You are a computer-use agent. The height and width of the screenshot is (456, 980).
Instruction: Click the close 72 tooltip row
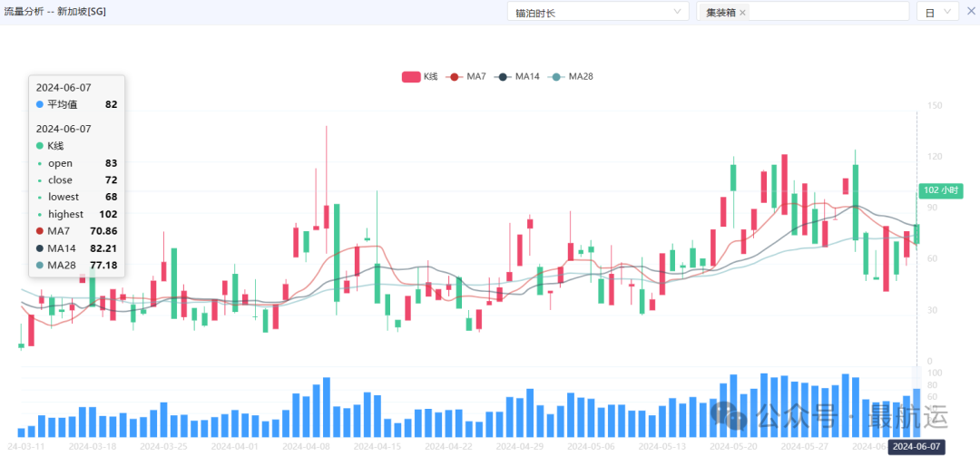[x=76, y=179]
